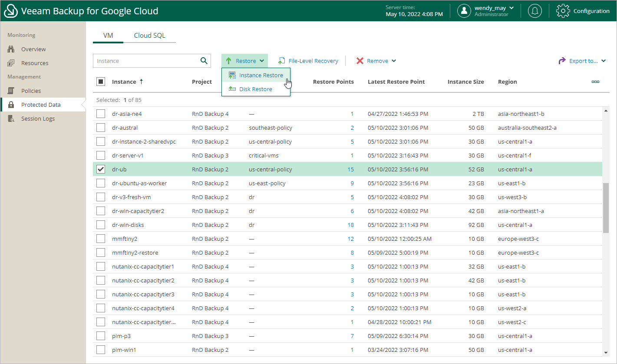Click the Overview binoculars icon

point(11,49)
